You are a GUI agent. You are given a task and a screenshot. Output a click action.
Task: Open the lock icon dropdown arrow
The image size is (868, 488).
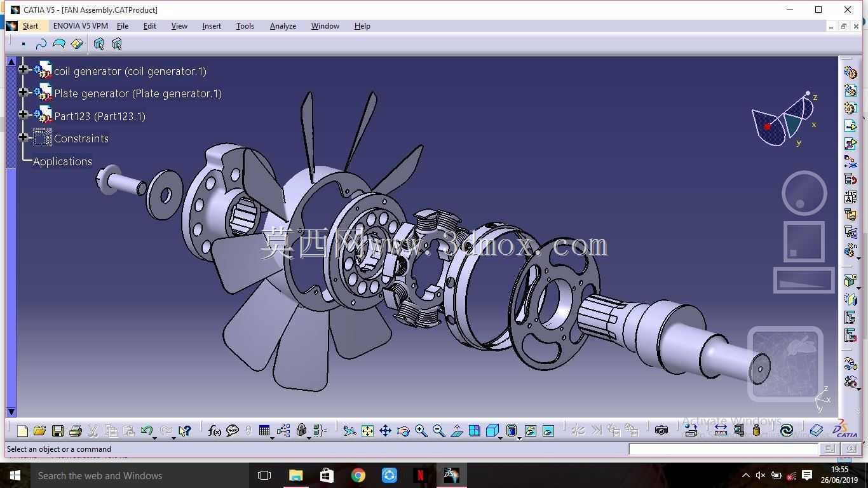point(309,437)
